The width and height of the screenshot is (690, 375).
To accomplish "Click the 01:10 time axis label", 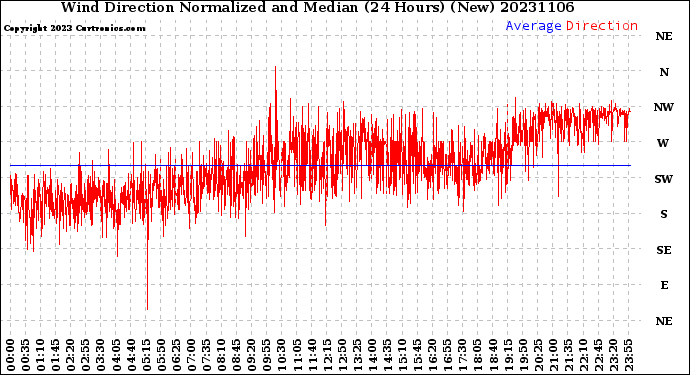I will [x=40, y=355].
